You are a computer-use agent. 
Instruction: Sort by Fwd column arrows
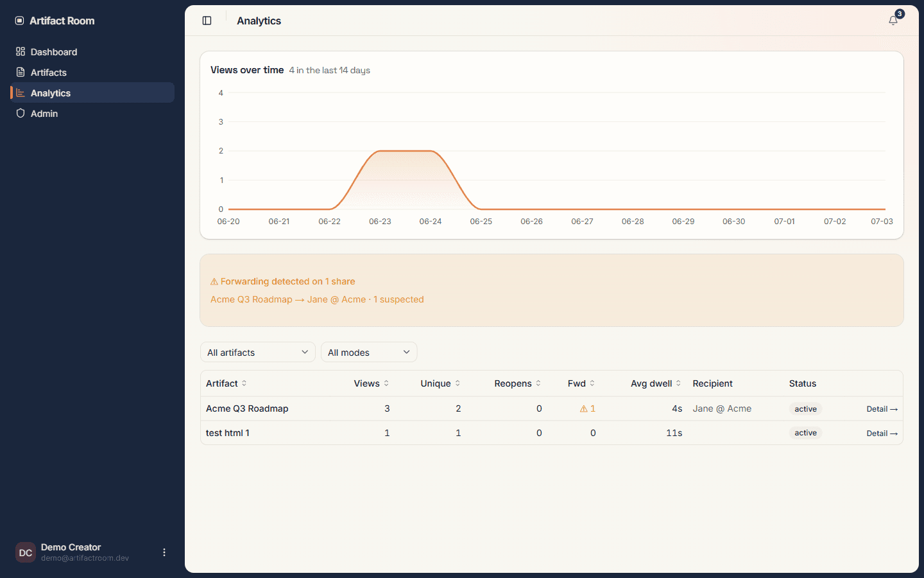tap(592, 383)
